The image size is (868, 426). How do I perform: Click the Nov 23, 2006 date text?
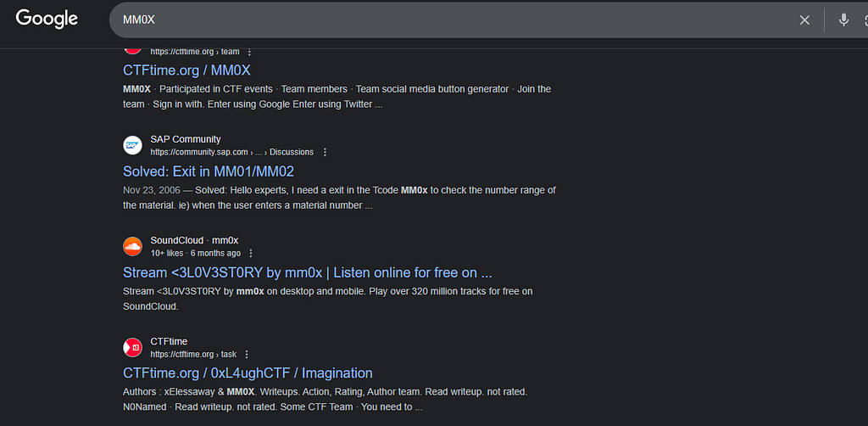[152, 190]
